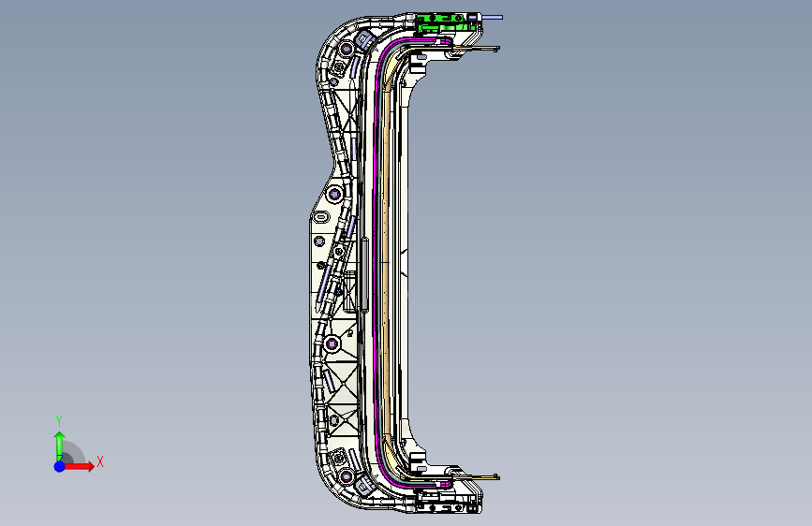
Task: Click the red X axis arrow of the triad
Action: (x=79, y=466)
